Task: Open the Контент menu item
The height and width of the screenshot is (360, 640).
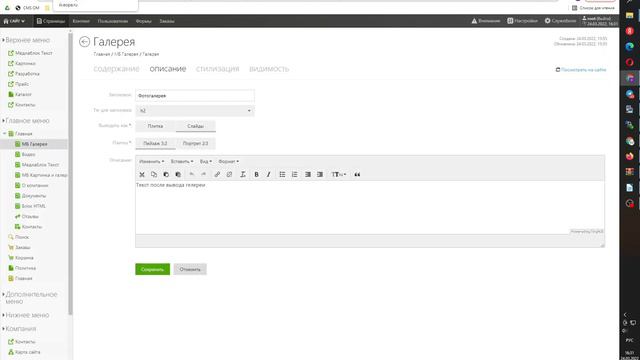Action: 81,21
